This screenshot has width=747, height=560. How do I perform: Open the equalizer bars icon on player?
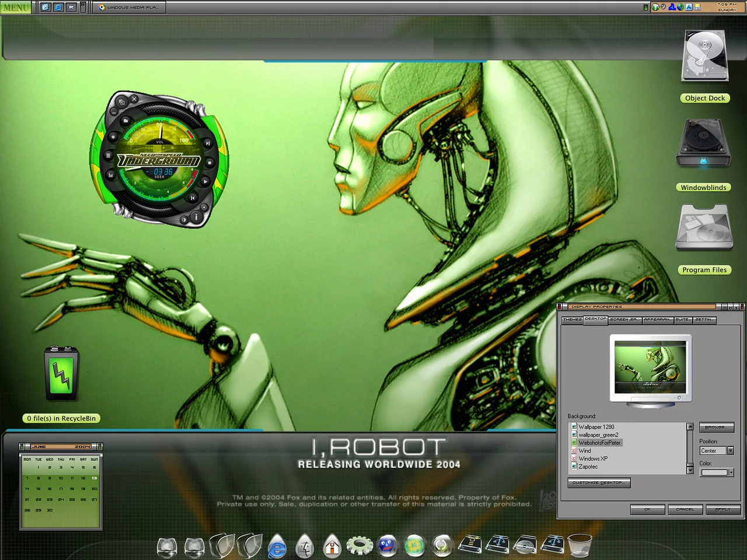(110, 175)
